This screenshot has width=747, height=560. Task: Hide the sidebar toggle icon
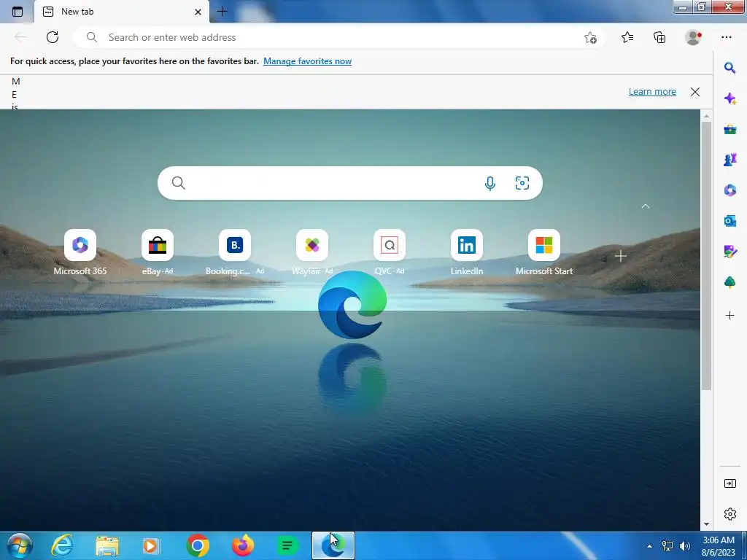pyautogui.click(x=729, y=483)
